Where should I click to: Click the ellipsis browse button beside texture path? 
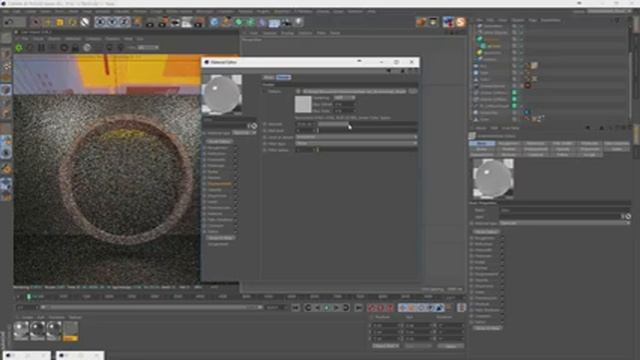(x=413, y=91)
